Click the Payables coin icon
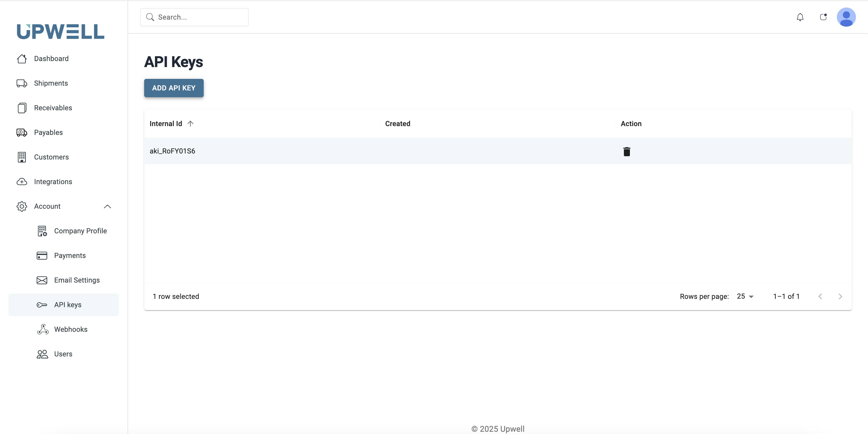 click(22, 132)
